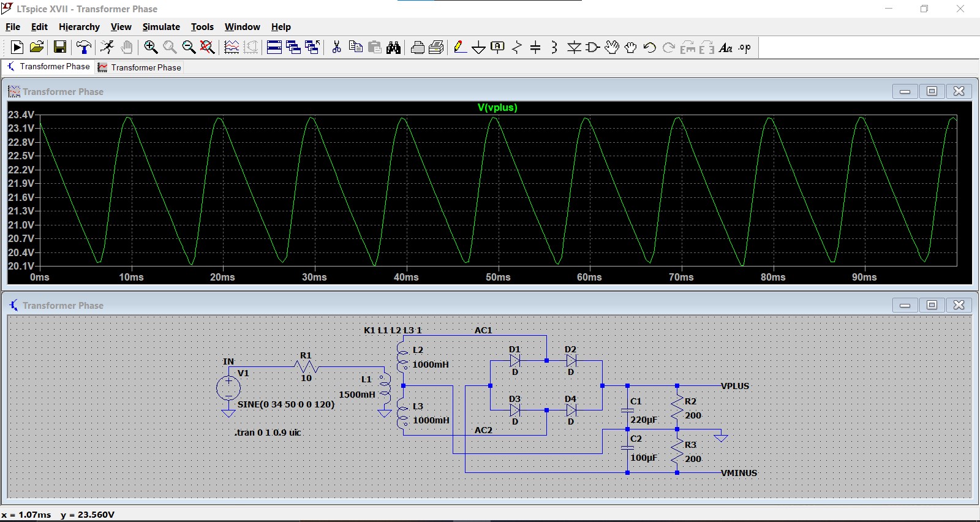Place a Ground symbol tool

coord(479,47)
